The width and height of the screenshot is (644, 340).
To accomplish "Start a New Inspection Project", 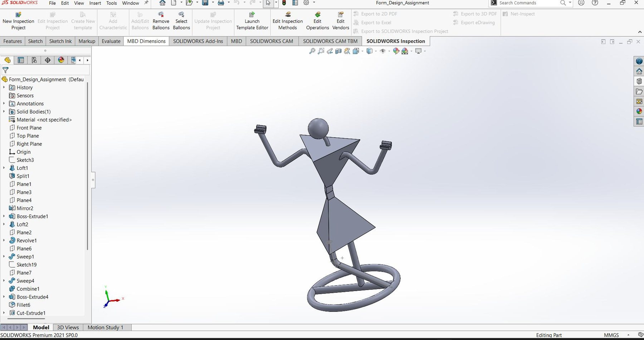I will (x=18, y=21).
